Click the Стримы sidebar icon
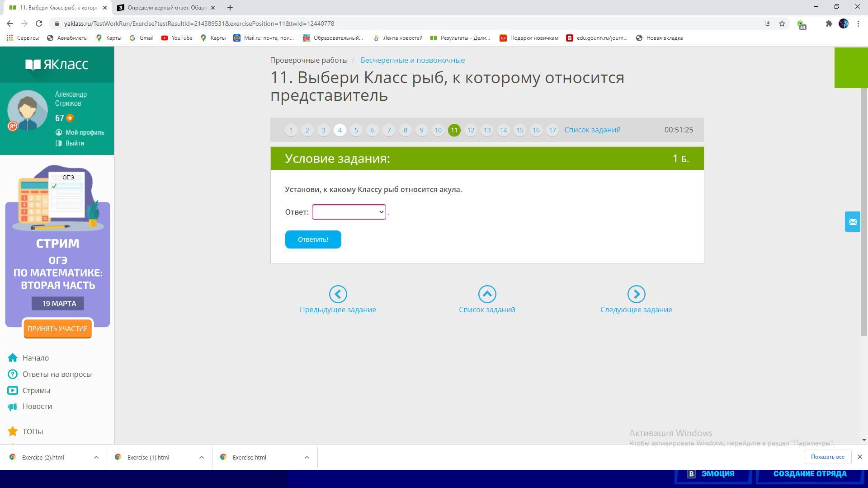The image size is (868, 488). (13, 390)
